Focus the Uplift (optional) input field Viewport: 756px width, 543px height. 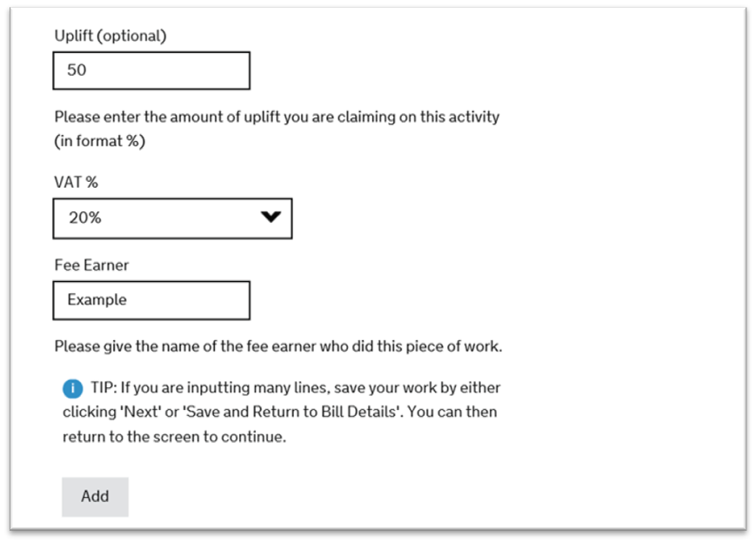pos(151,70)
